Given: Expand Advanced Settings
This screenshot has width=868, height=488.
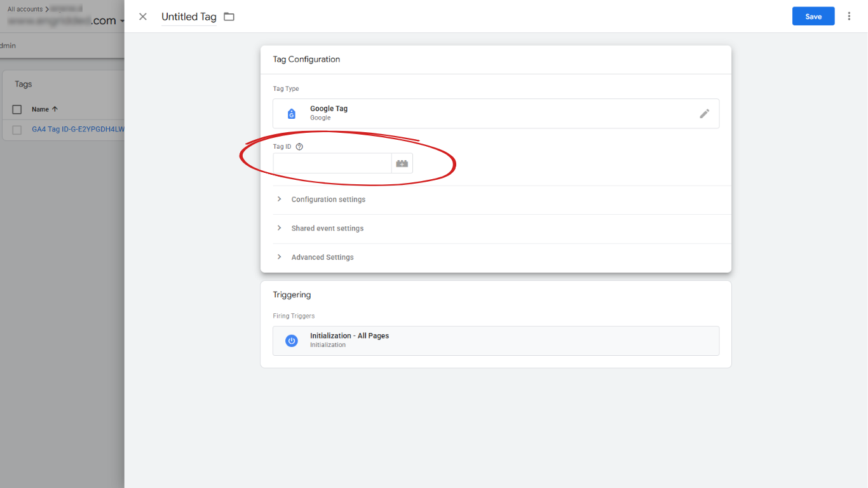Looking at the screenshot, I should pos(322,257).
